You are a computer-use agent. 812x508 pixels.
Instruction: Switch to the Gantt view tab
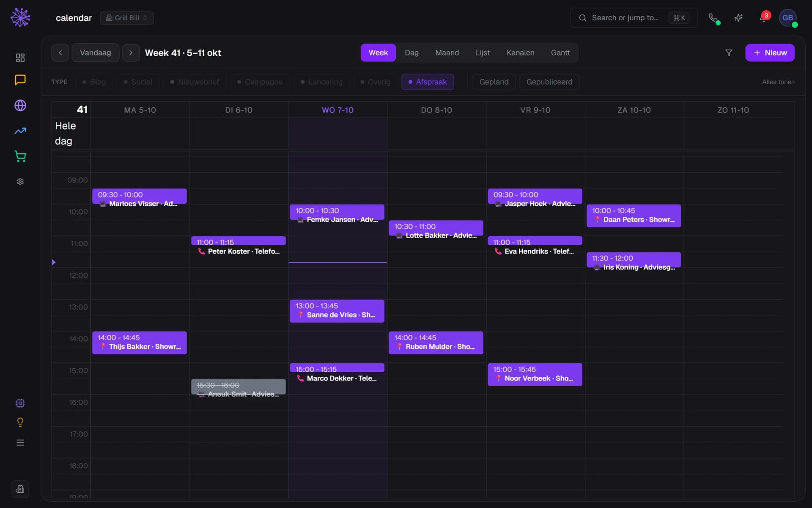pos(560,52)
